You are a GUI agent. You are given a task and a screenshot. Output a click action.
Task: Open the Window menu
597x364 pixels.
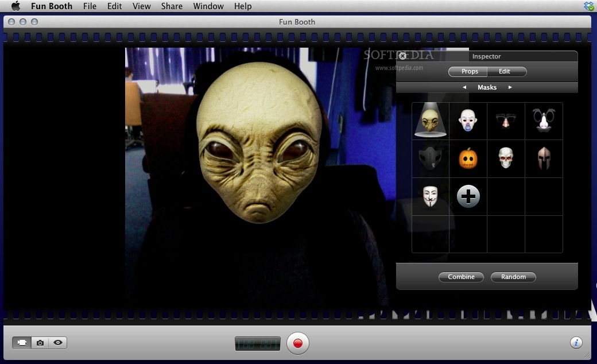pyautogui.click(x=208, y=6)
